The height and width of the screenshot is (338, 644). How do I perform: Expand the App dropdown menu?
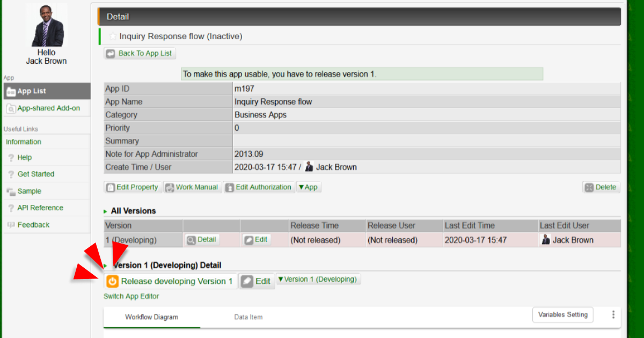[308, 187]
